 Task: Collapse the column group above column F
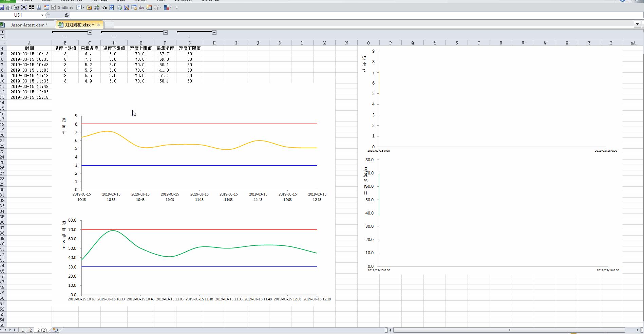(x=165, y=32)
